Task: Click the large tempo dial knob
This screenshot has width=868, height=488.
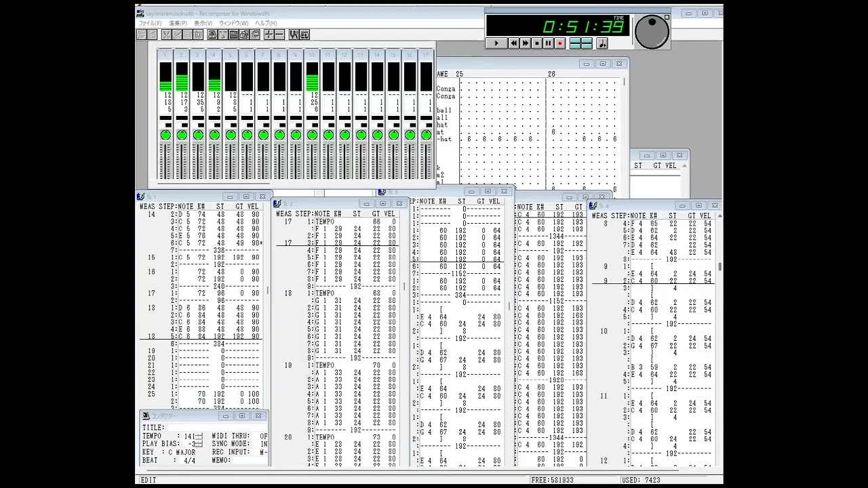Action: pos(652,31)
